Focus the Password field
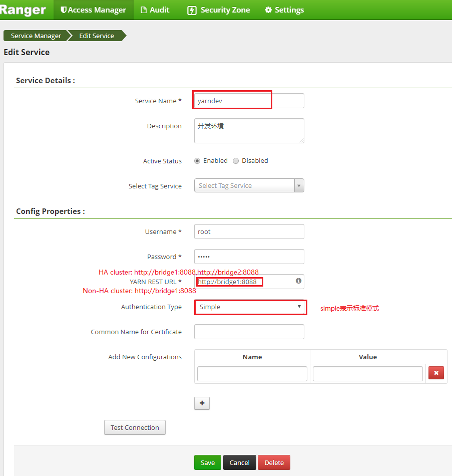Image resolution: width=452 pixels, height=476 pixels. 249,257
